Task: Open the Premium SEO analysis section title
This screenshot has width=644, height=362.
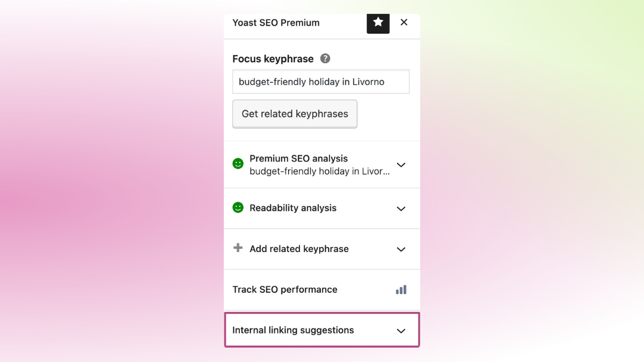Action: pyautogui.click(x=298, y=159)
